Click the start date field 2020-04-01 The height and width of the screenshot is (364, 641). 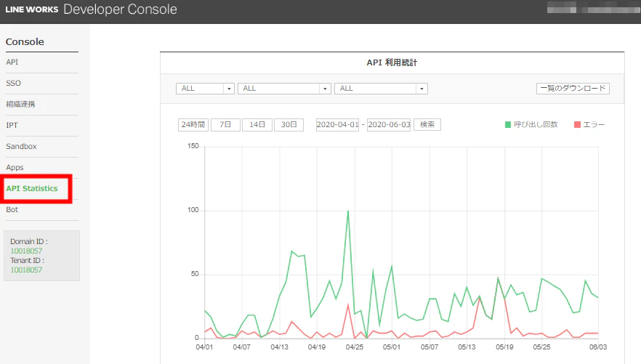tap(337, 124)
